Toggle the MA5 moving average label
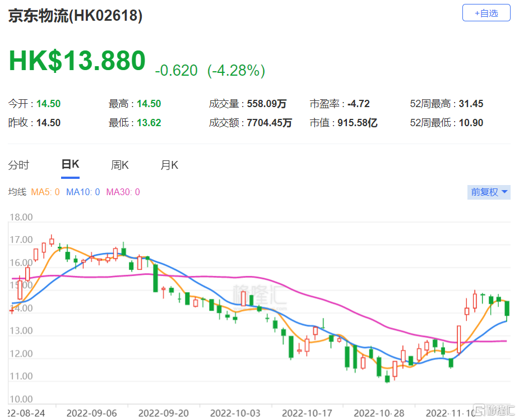Screen dimensions: 519x420 (x=45, y=192)
